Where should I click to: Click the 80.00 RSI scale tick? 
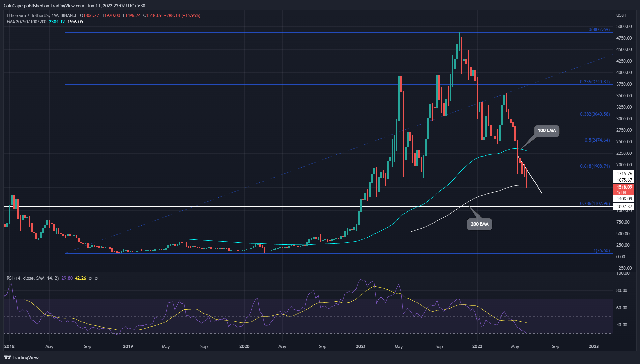tap(622, 290)
